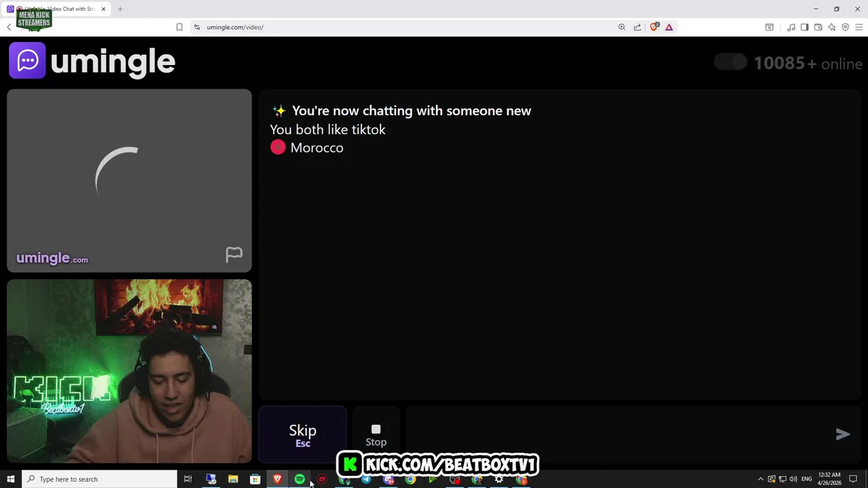Stop the chat session
The height and width of the screenshot is (488, 868).
click(376, 435)
